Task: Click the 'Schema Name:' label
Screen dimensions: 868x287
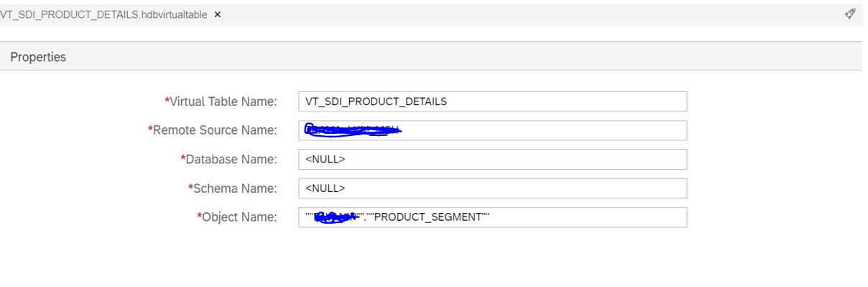Action: pyautogui.click(x=236, y=188)
